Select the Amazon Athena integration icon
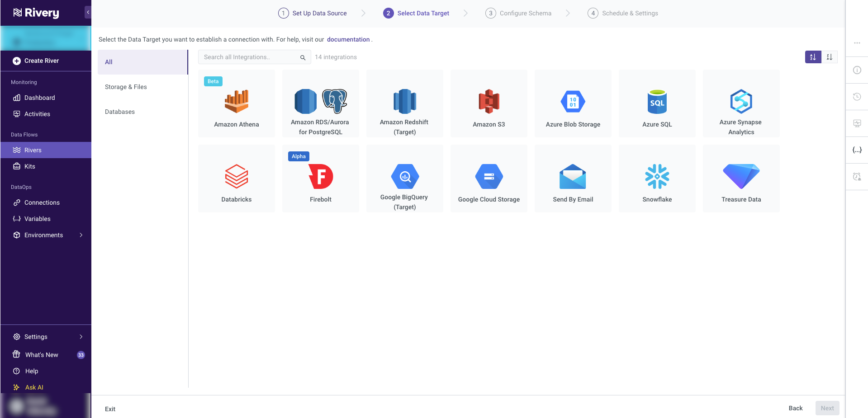 [237, 101]
